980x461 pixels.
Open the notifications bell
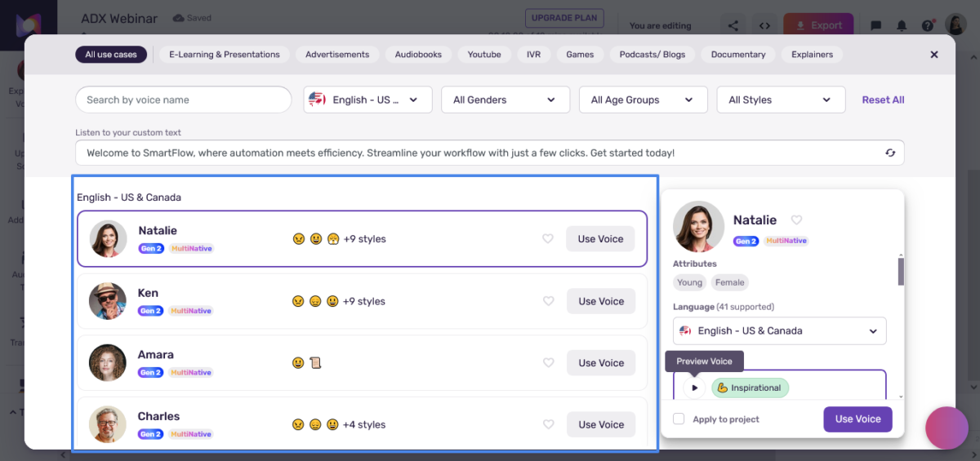902,25
